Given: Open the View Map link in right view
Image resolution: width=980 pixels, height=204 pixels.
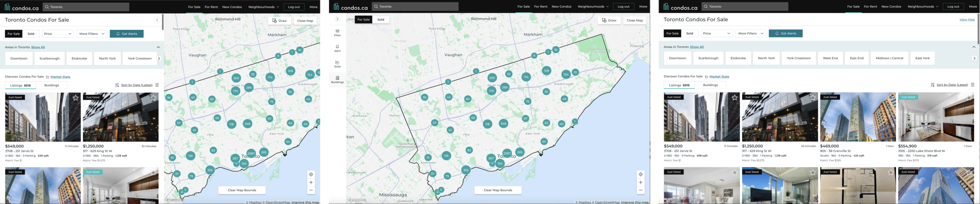Looking at the screenshot, I should point(967,20).
